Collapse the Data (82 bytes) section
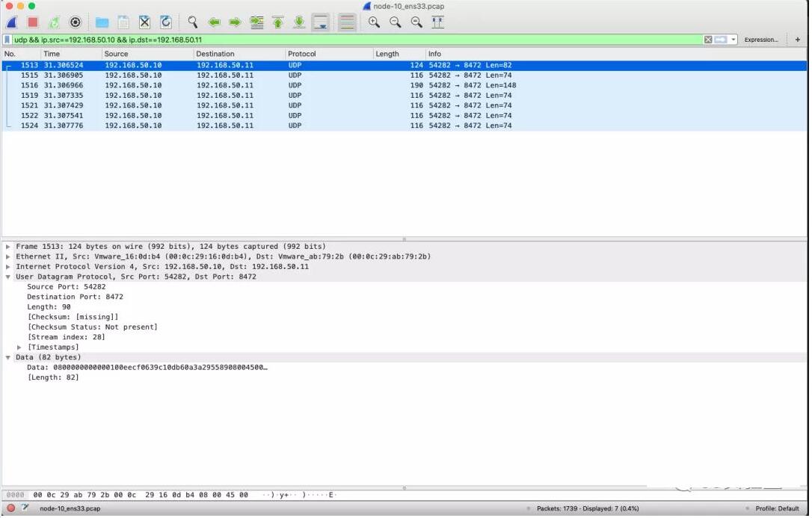812x518 pixels. pos(7,357)
